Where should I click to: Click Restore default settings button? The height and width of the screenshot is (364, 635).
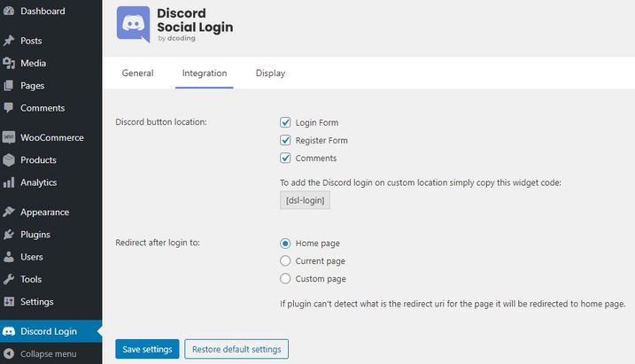(x=236, y=349)
